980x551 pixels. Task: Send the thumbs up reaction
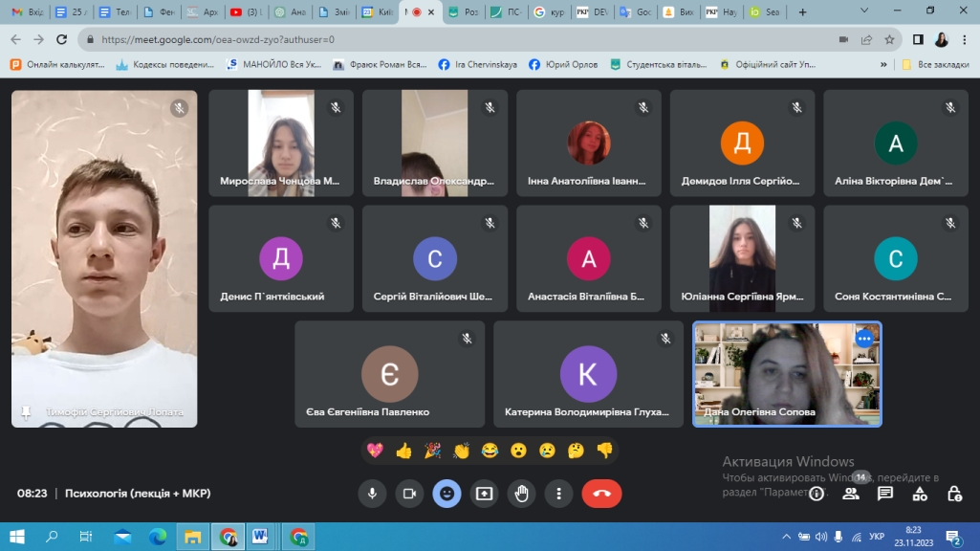tap(403, 451)
